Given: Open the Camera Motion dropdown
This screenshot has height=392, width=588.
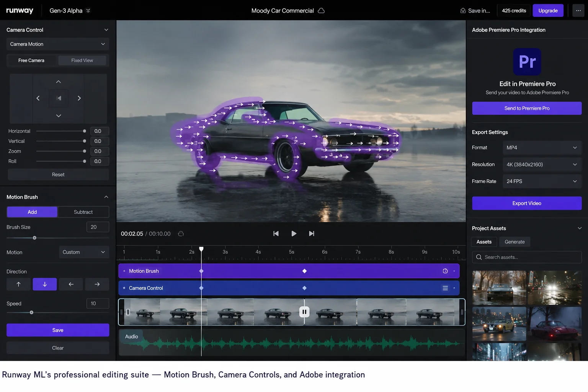Looking at the screenshot, I should tap(58, 44).
